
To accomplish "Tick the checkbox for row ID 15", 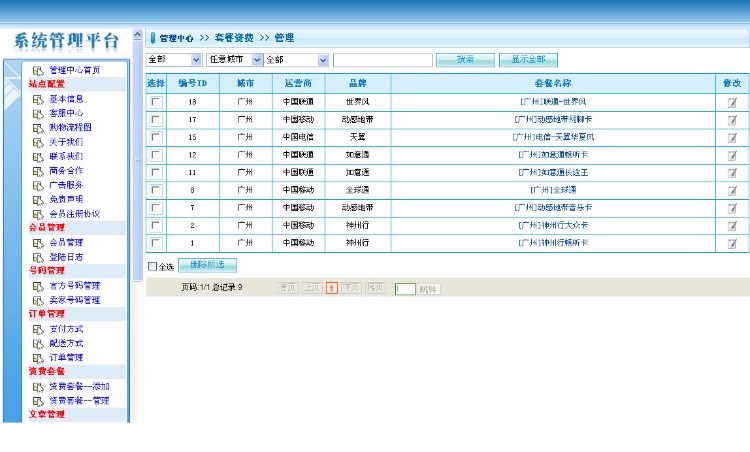I will 156,137.
